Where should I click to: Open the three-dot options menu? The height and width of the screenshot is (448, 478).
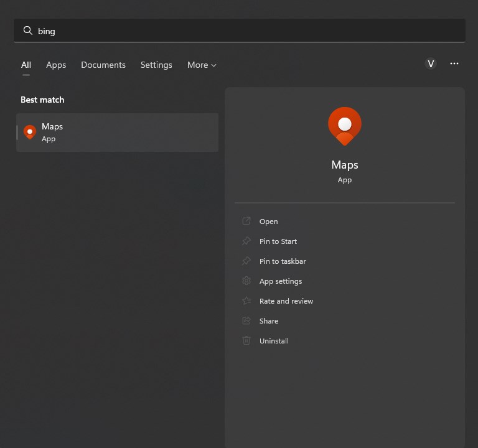click(454, 64)
